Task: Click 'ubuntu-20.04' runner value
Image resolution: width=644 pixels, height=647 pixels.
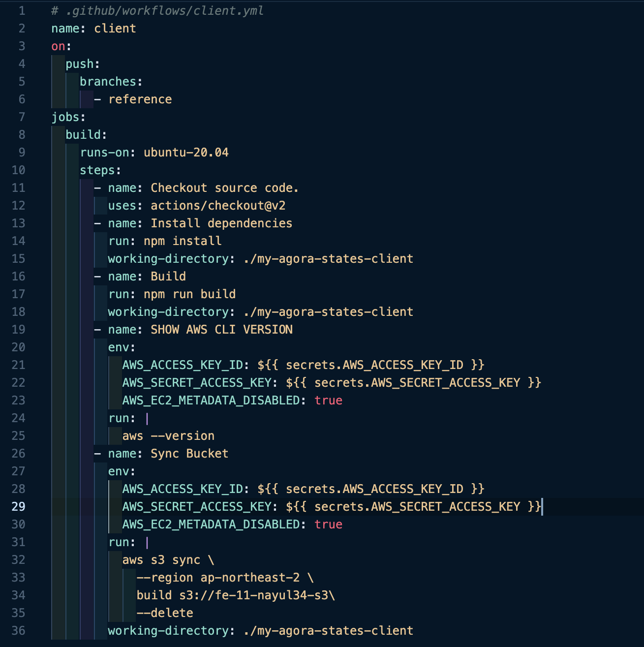Action: (186, 153)
